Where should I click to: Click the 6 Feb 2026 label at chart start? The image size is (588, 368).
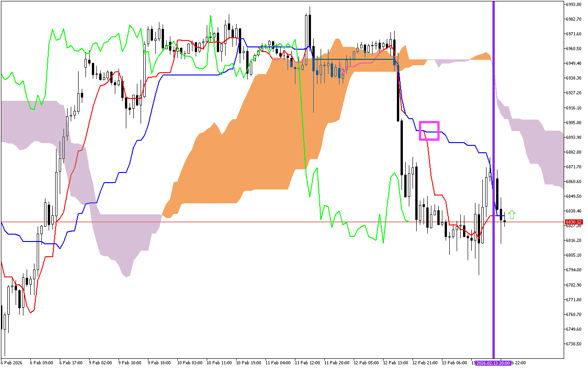click(x=11, y=362)
